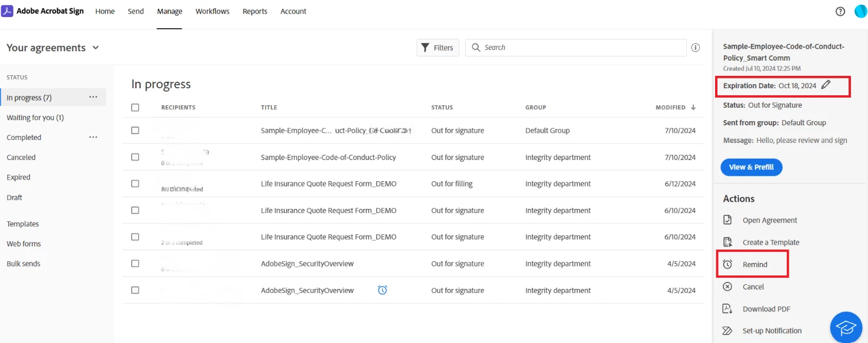Select Waiting for you (1) status
The image size is (868, 343).
click(x=35, y=118)
